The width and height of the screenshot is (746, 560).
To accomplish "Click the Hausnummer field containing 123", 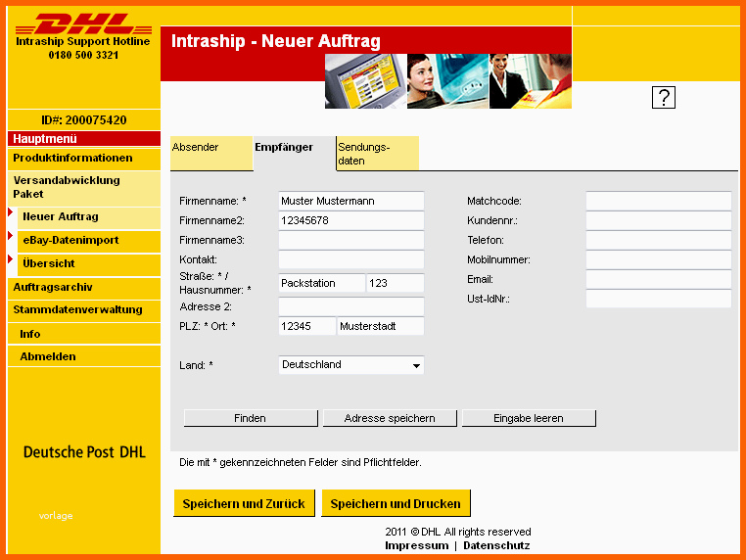I will pos(395,283).
